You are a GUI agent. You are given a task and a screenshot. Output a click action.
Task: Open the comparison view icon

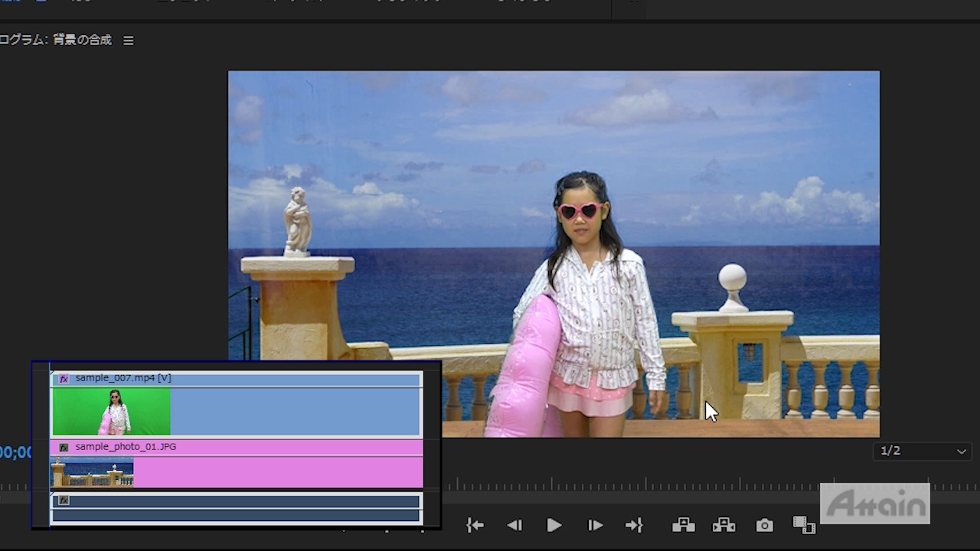point(803,525)
